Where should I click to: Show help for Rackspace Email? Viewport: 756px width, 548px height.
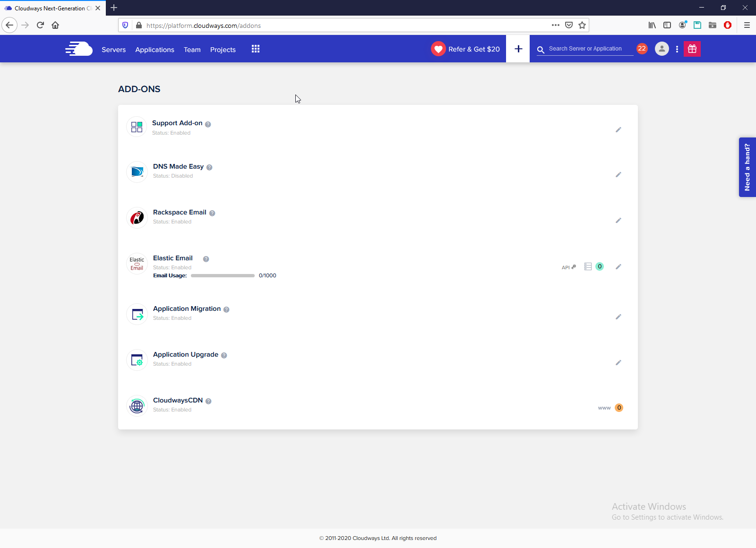coord(212,213)
